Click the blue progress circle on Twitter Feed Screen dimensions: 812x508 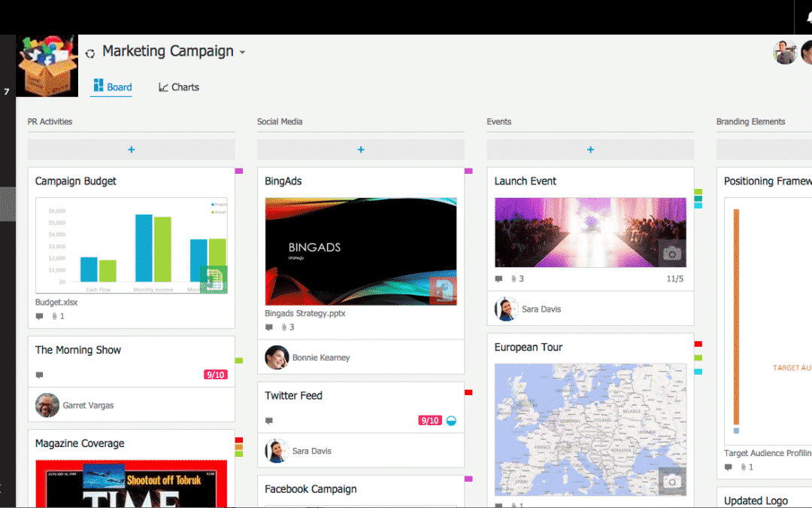pyautogui.click(x=452, y=421)
